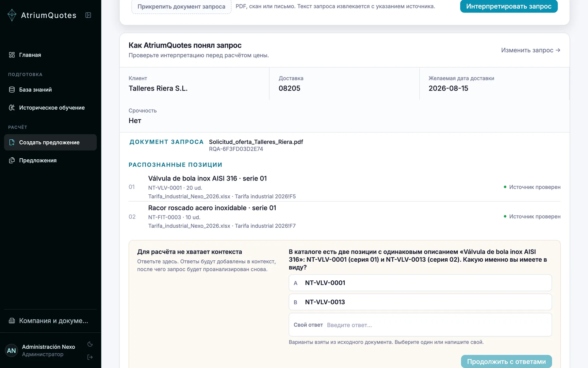Open Компания и документы building icon
The image size is (588, 368).
coord(12,321)
